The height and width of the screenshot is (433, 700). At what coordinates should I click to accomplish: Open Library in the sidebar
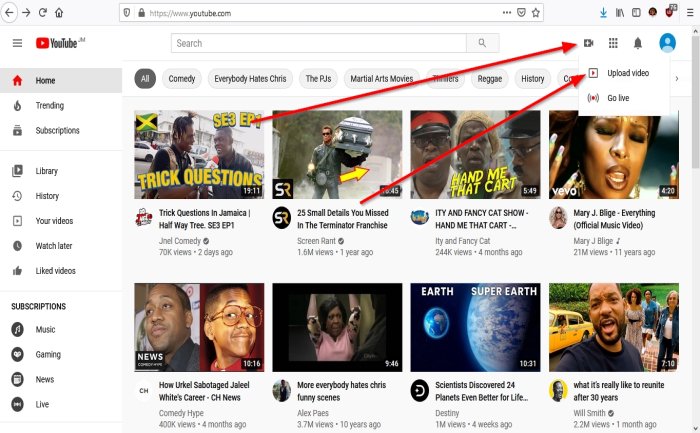pyautogui.click(x=61, y=171)
